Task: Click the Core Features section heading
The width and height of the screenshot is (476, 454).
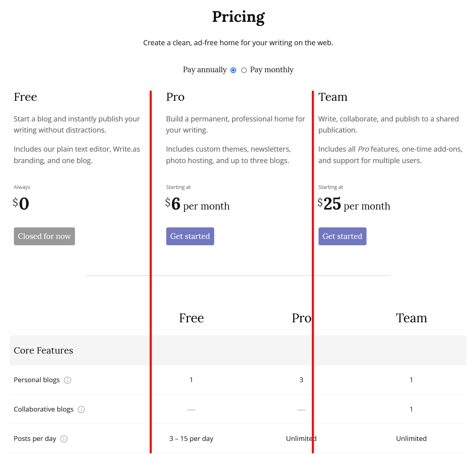Action: click(44, 350)
